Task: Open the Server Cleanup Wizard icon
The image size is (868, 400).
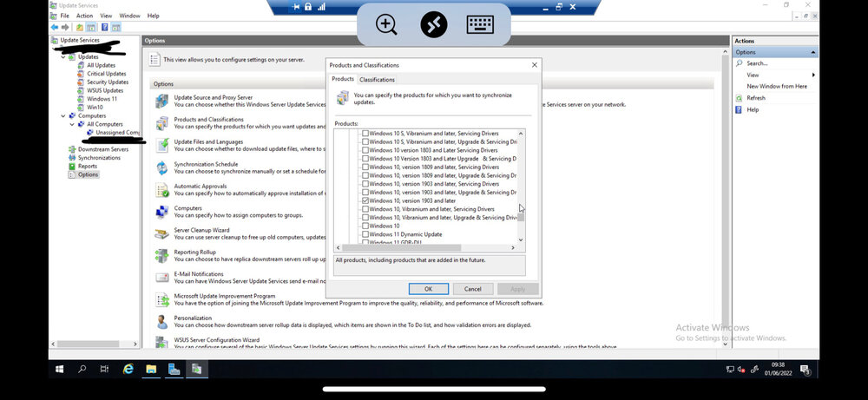Action: 161,233
